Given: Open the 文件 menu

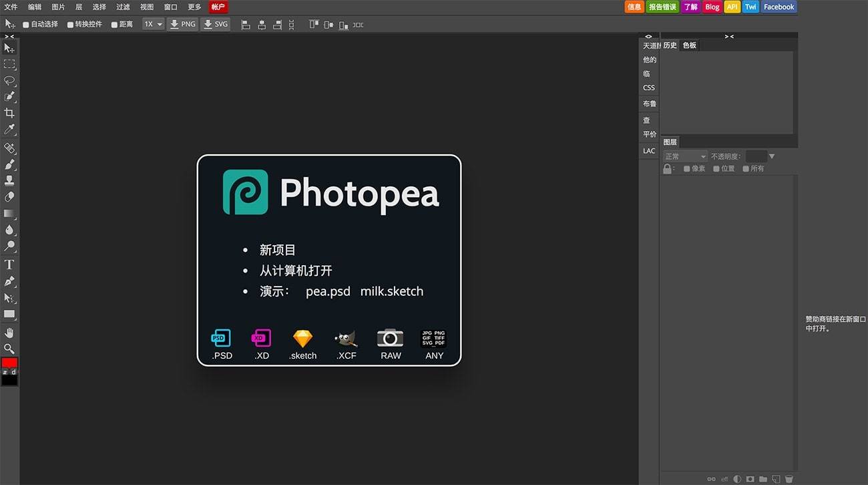Looking at the screenshot, I should coord(11,7).
